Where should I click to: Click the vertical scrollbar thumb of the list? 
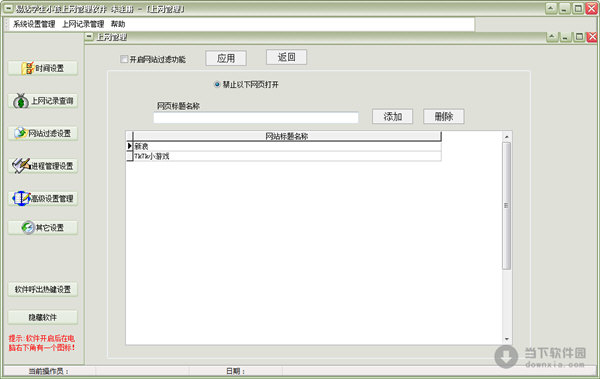507,206
